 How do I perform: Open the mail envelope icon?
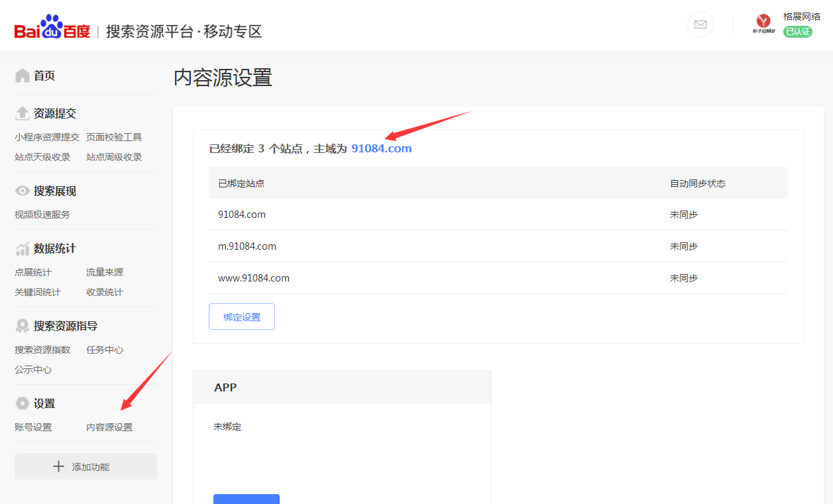700,25
